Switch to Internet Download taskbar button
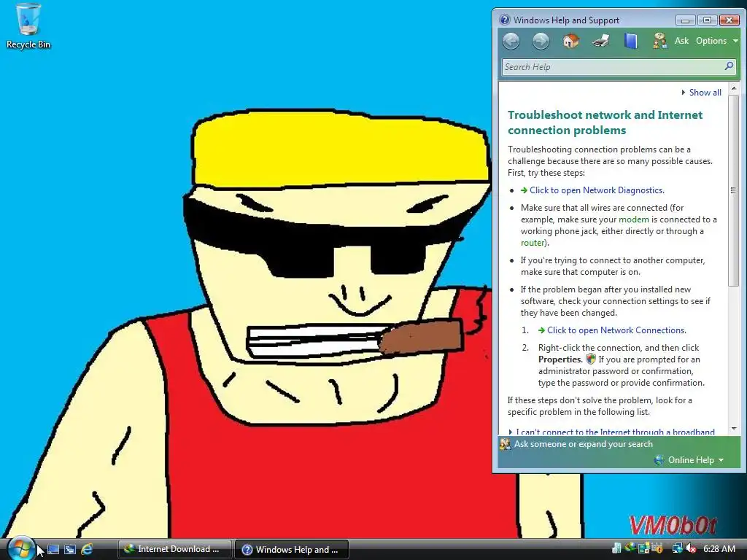This screenshot has width=747, height=560. click(175, 549)
